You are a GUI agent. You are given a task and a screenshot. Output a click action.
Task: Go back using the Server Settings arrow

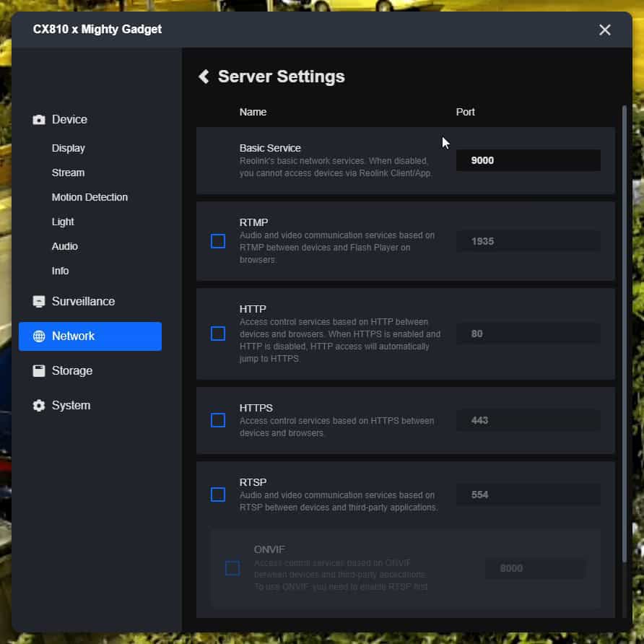(x=204, y=77)
